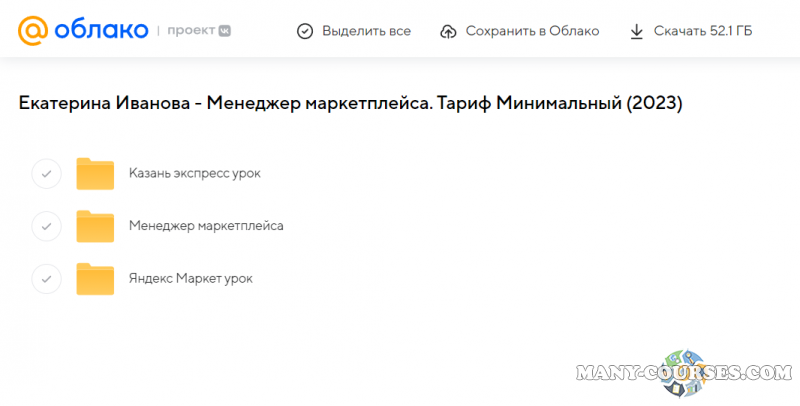Open the 'Яндекс Маркет урок' folder icon
Screen dimensions: 800x406
[96, 278]
